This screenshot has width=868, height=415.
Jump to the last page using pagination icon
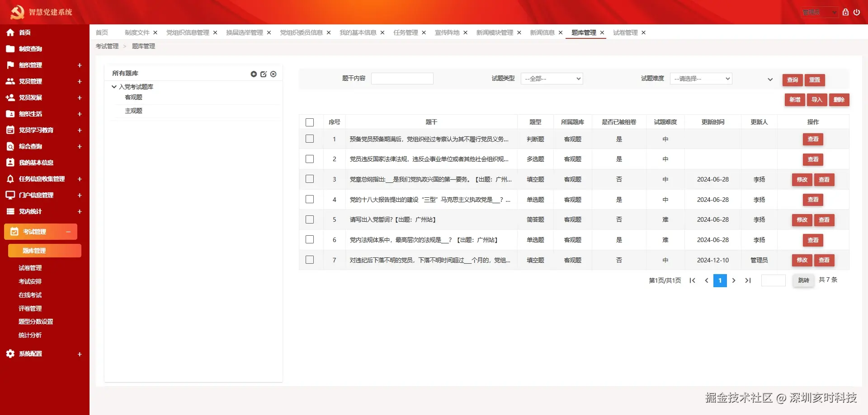[x=748, y=280]
